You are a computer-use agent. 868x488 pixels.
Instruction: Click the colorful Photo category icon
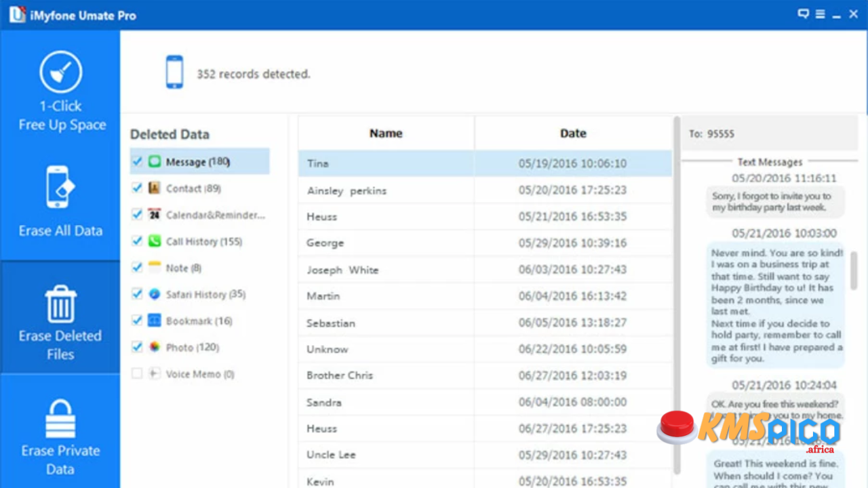(x=155, y=347)
